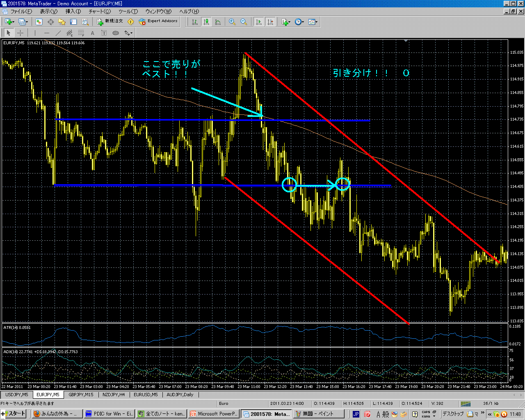The width and height of the screenshot is (525, 420).
Task: Pick the trendline drawing tool
Action: point(58,33)
